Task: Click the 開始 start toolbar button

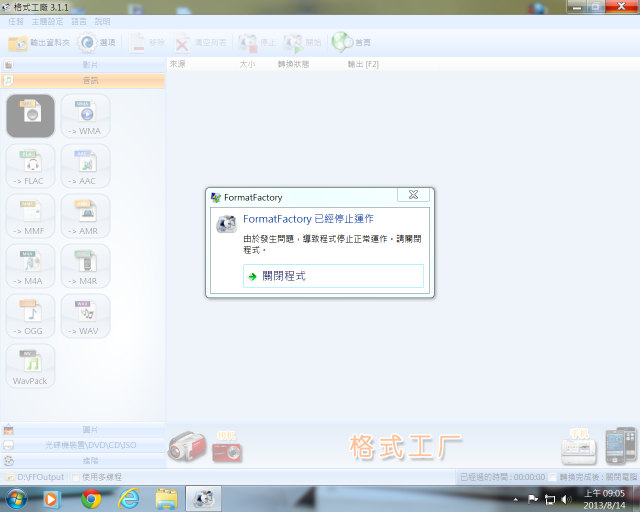Action: 302,42
